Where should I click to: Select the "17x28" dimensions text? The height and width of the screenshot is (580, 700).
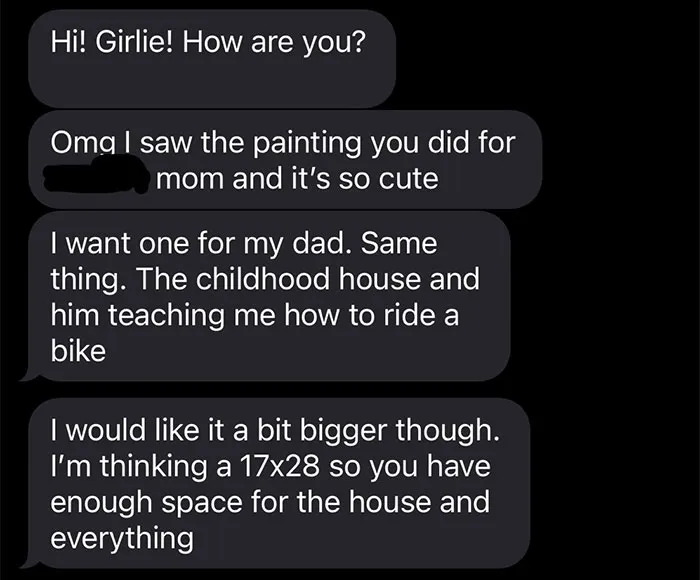pyautogui.click(x=279, y=466)
